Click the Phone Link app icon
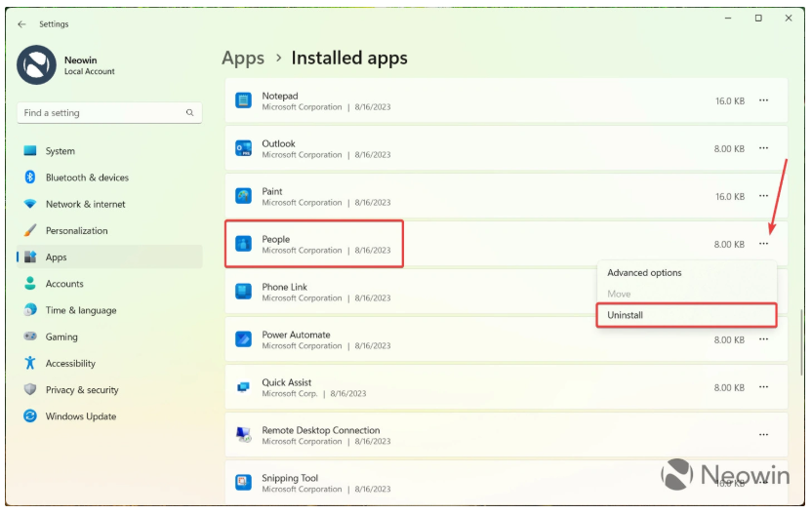812x514 pixels. pyautogui.click(x=243, y=292)
